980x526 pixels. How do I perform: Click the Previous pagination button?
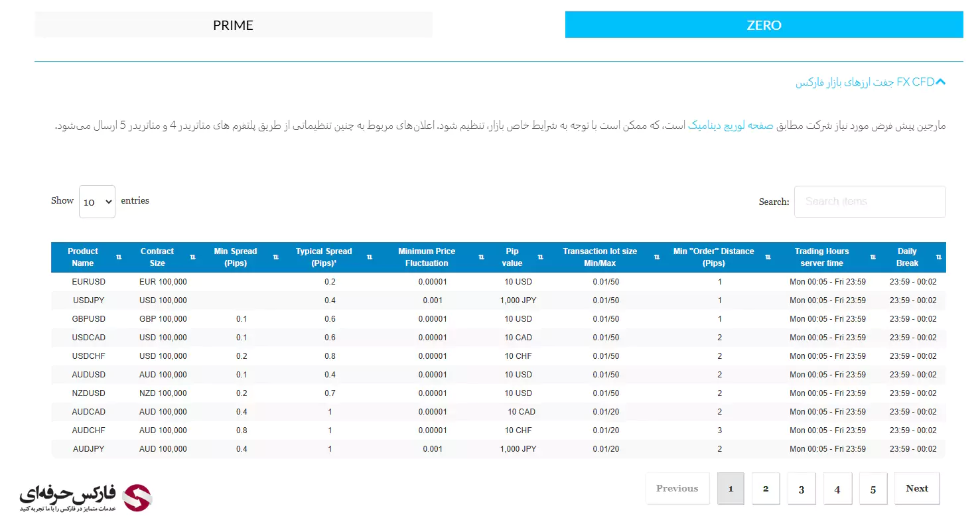point(677,488)
